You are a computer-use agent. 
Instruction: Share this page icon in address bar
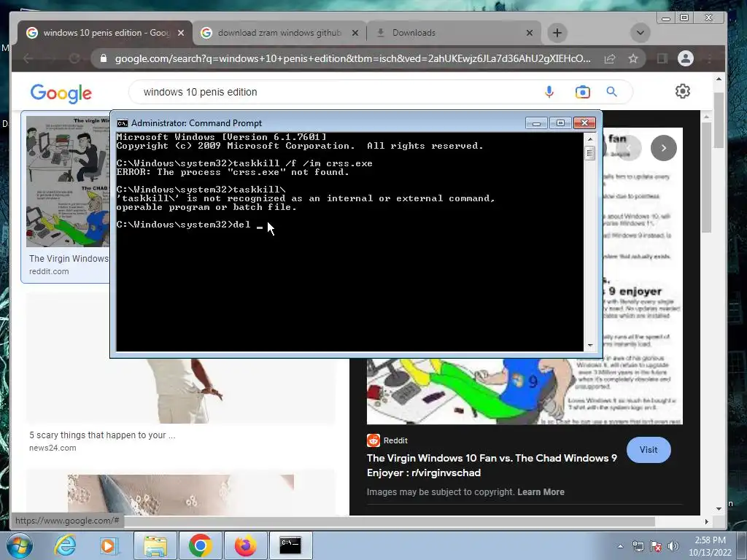coord(609,58)
